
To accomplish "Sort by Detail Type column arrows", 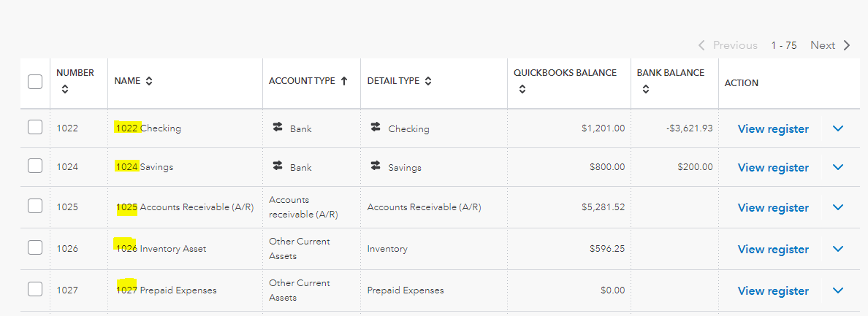I will [x=428, y=82].
